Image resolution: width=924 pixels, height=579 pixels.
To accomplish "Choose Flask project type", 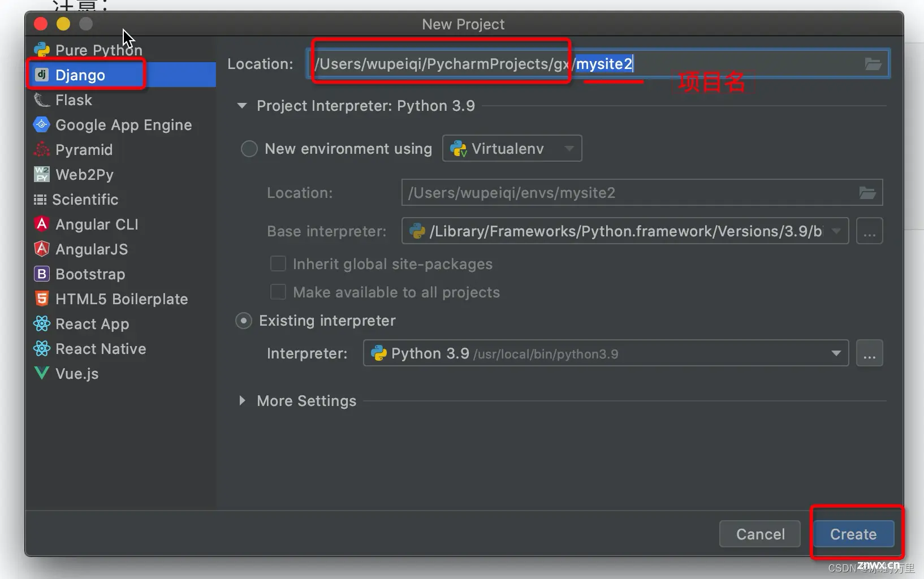I will pos(121,100).
